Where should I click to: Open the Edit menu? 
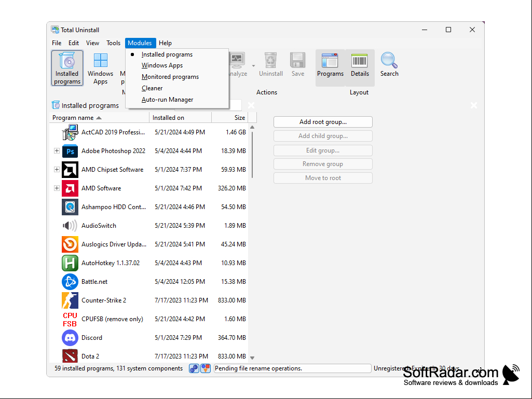point(74,43)
